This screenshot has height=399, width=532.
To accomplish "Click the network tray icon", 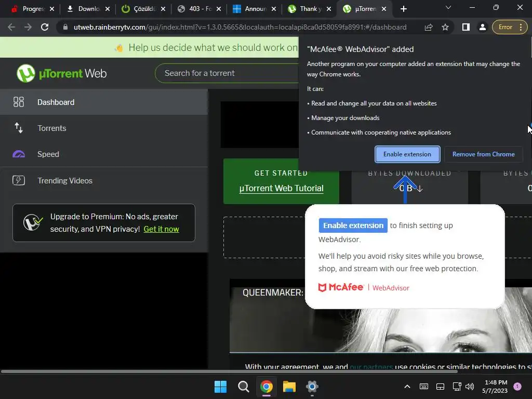I will tap(457, 387).
